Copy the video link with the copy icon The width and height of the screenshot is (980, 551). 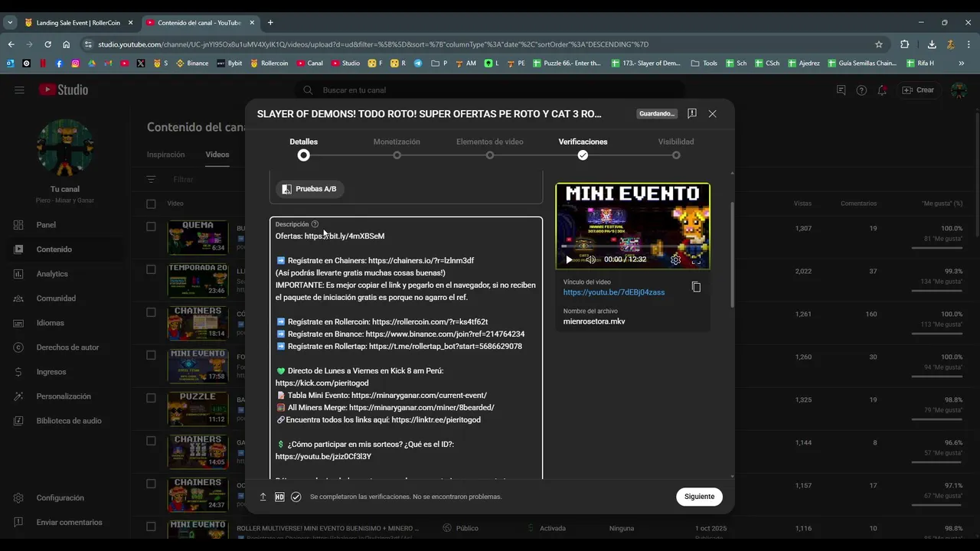click(x=696, y=287)
